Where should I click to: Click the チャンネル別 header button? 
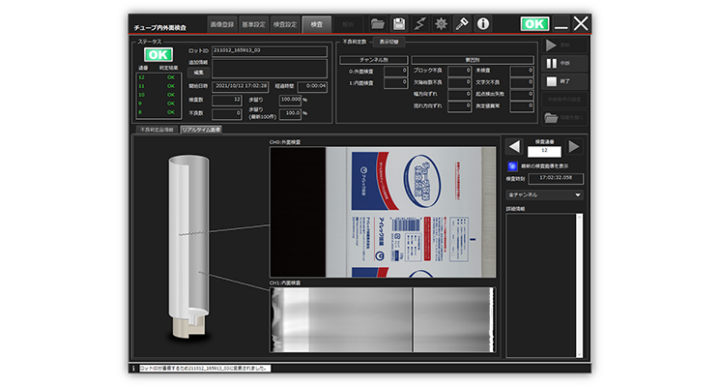374,60
